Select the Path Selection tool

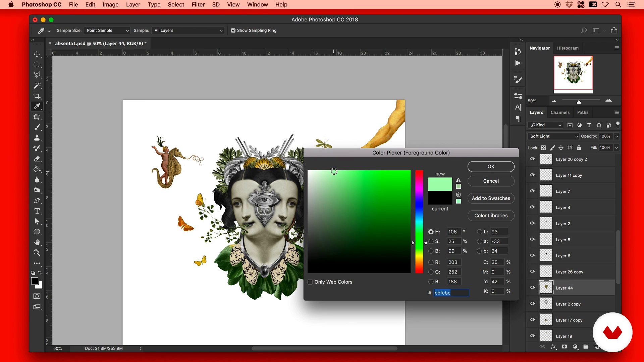[x=37, y=221]
